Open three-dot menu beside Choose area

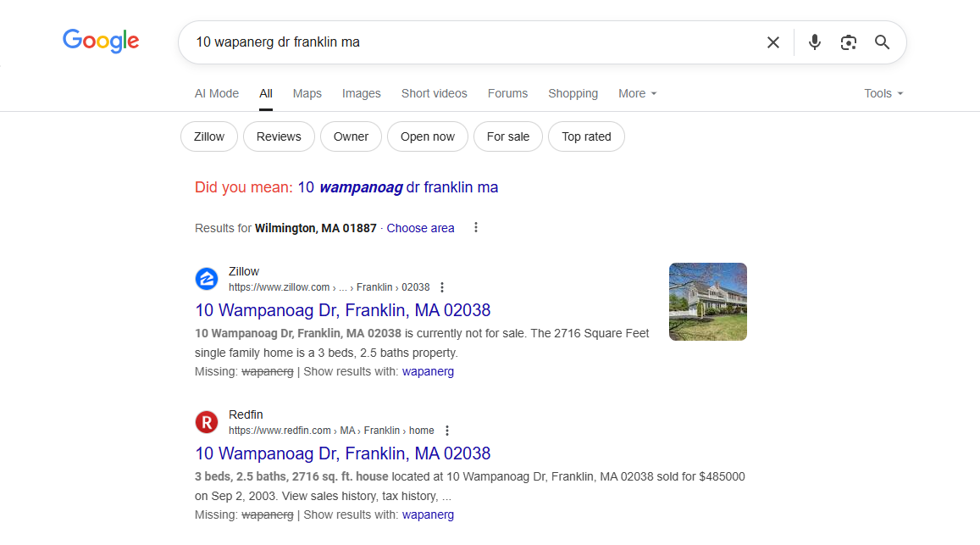(x=476, y=228)
